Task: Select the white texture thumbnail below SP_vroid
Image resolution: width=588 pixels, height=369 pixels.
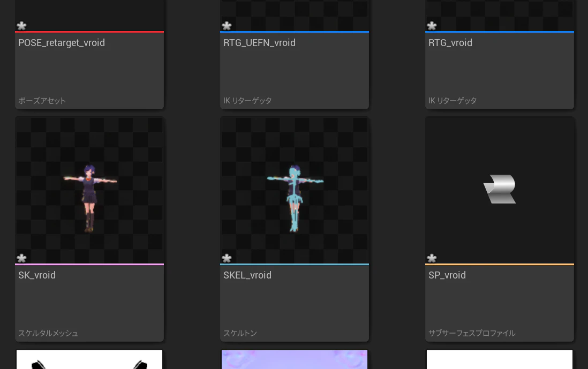Action: (x=500, y=359)
